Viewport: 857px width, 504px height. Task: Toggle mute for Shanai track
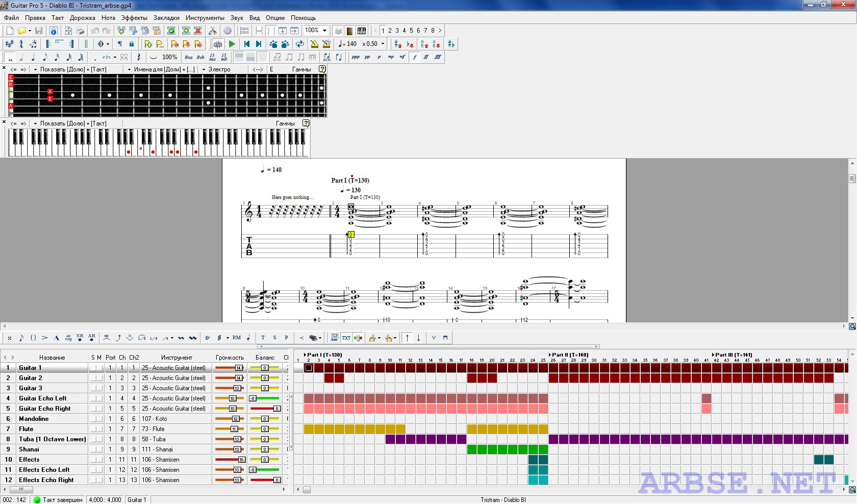pos(99,449)
